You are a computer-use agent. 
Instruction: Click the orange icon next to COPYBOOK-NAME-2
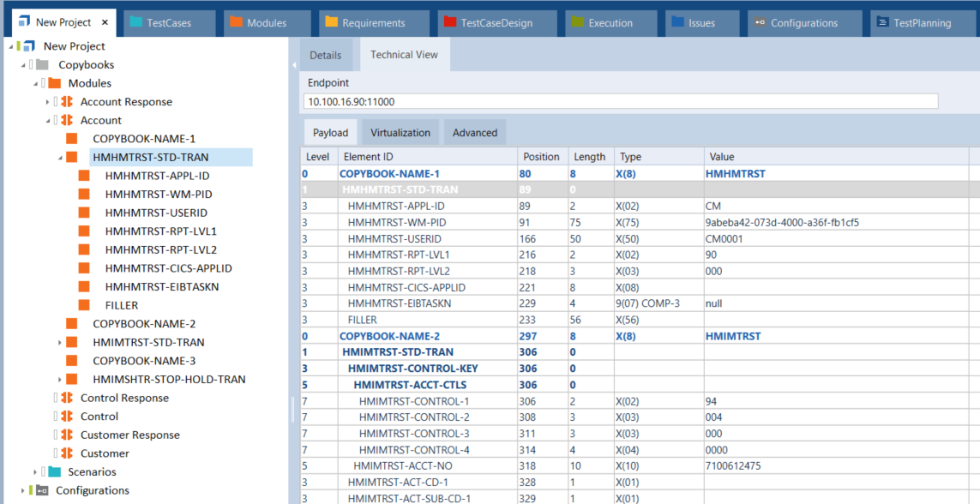tap(72, 324)
